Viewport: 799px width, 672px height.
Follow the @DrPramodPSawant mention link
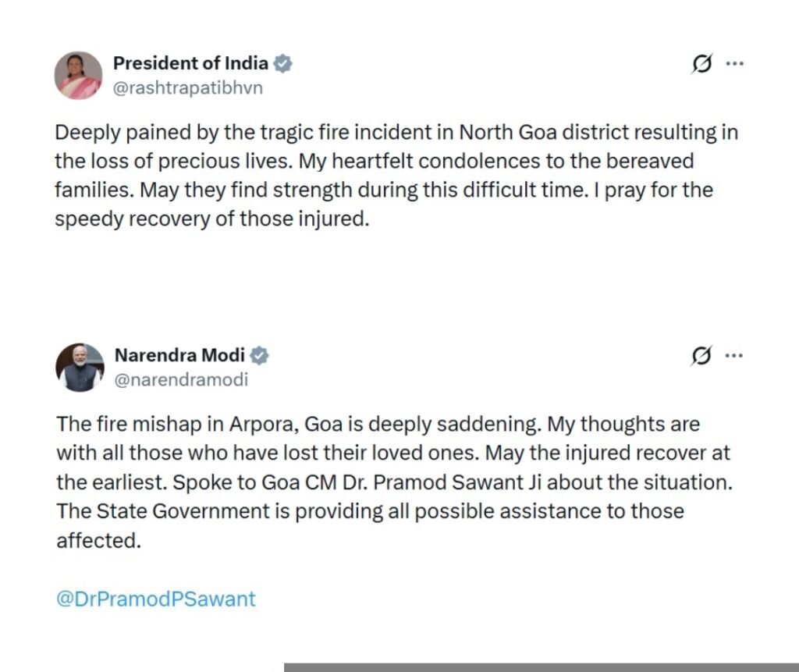pyautogui.click(x=156, y=599)
